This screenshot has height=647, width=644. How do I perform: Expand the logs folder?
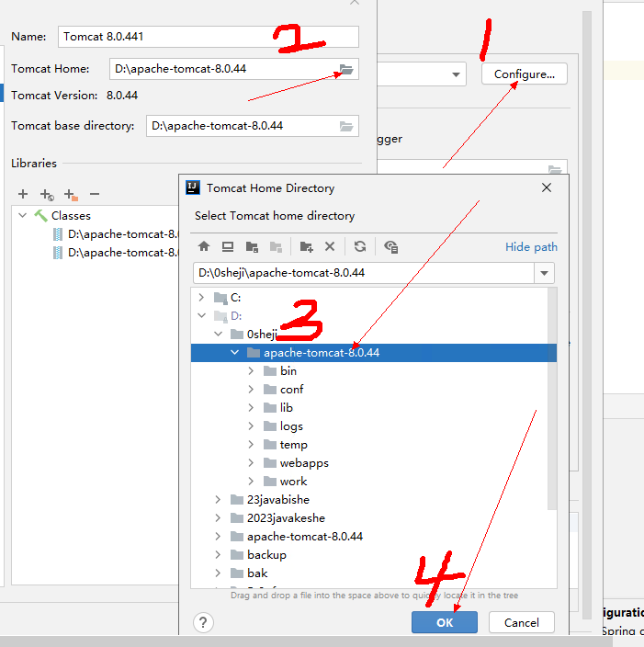tap(251, 426)
